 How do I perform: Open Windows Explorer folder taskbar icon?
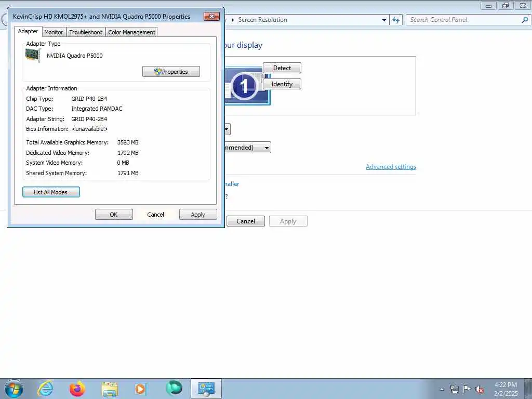click(110, 389)
